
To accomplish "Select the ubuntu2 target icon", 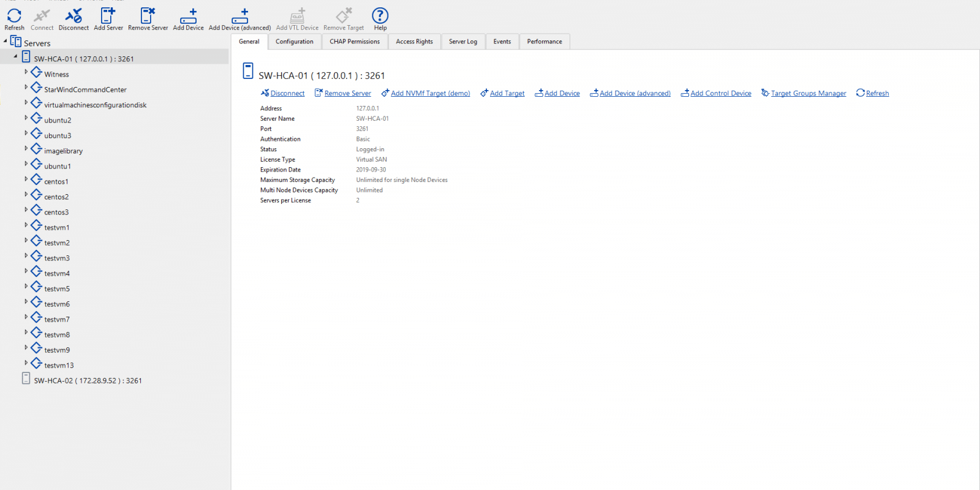I will (37, 118).
